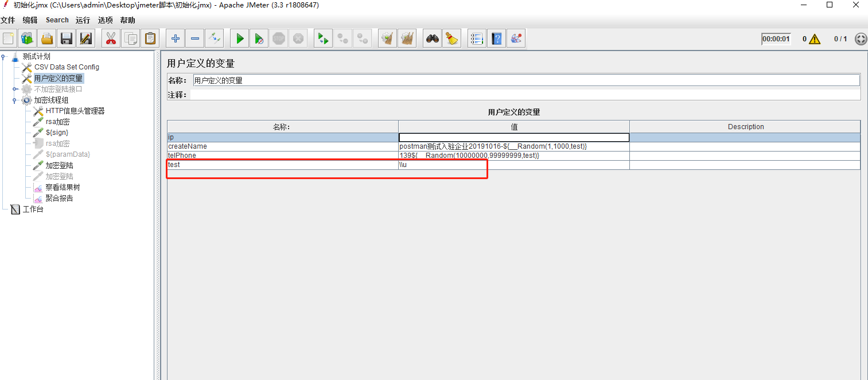Open an existing test plan file
Screen dimensions: 868x380
(x=46, y=38)
